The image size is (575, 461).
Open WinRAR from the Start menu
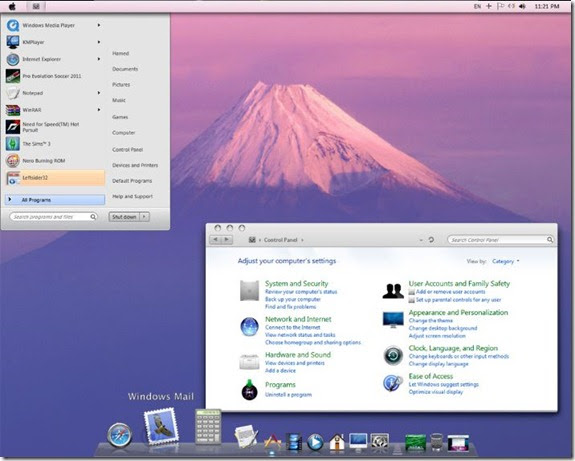[32, 110]
